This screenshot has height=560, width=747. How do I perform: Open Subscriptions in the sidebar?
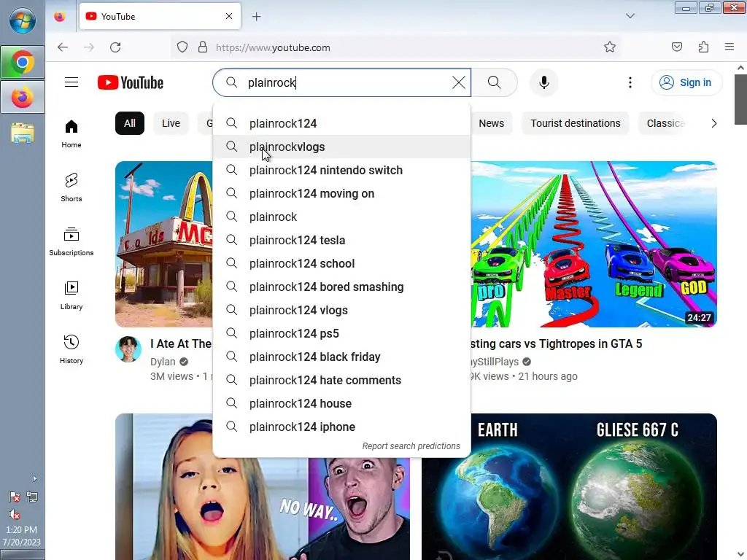click(x=71, y=242)
